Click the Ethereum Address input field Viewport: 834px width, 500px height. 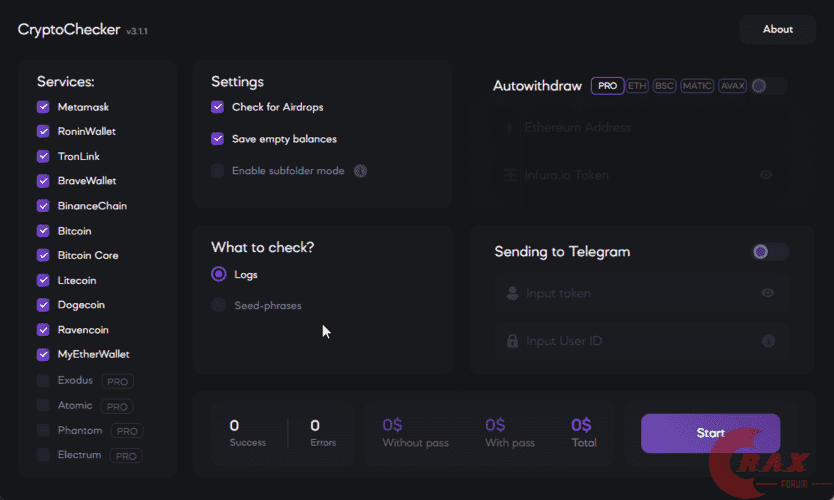click(x=640, y=128)
